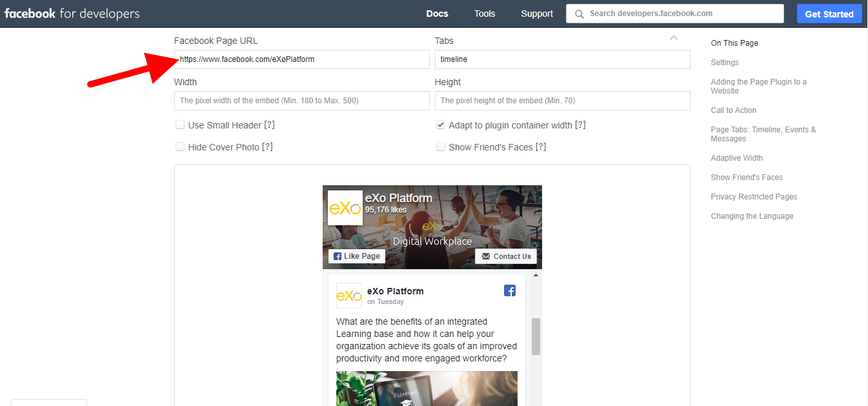Open eXo Platform post author name

pyautogui.click(x=396, y=291)
